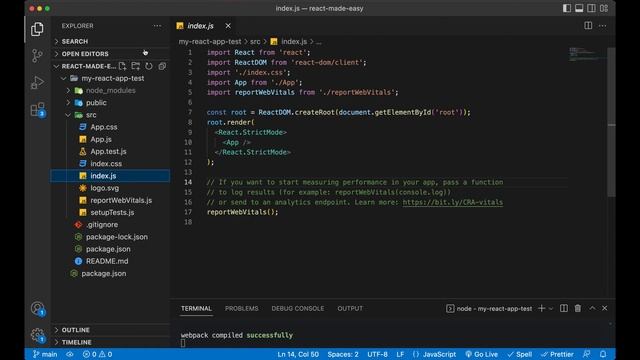Viewport: 640px width, 360px height.
Task: Open logo.svg in file tree
Action: click(x=110, y=188)
